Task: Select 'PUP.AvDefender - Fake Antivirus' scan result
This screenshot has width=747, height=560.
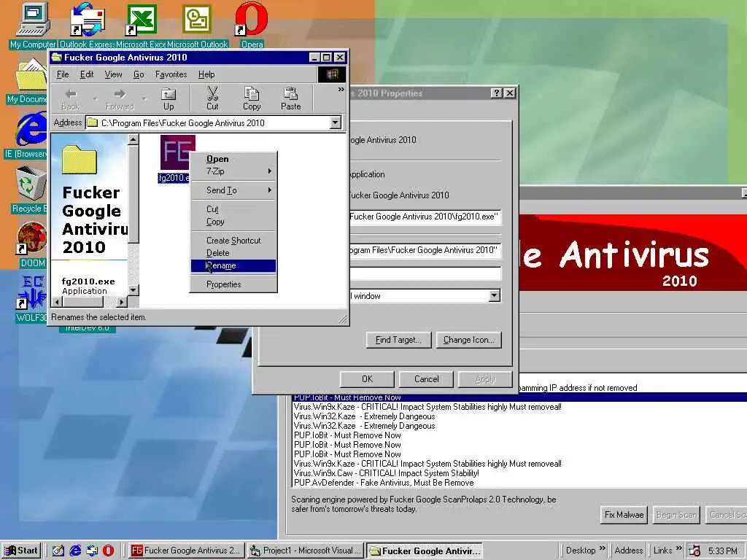Action: click(x=384, y=483)
